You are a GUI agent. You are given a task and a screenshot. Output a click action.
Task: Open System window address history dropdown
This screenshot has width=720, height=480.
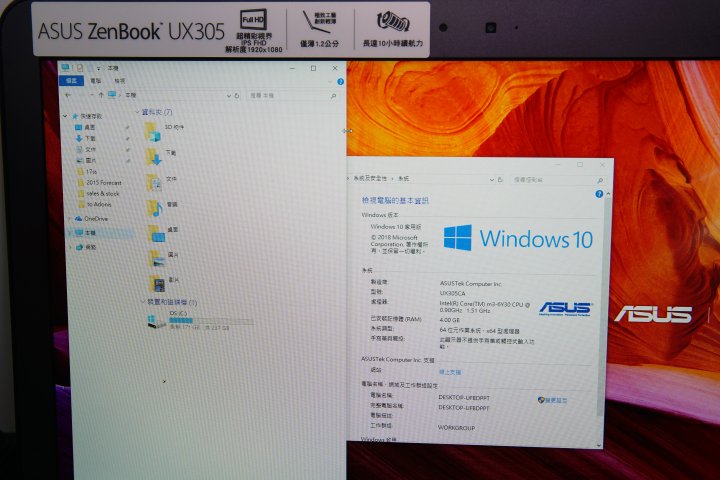(492, 180)
